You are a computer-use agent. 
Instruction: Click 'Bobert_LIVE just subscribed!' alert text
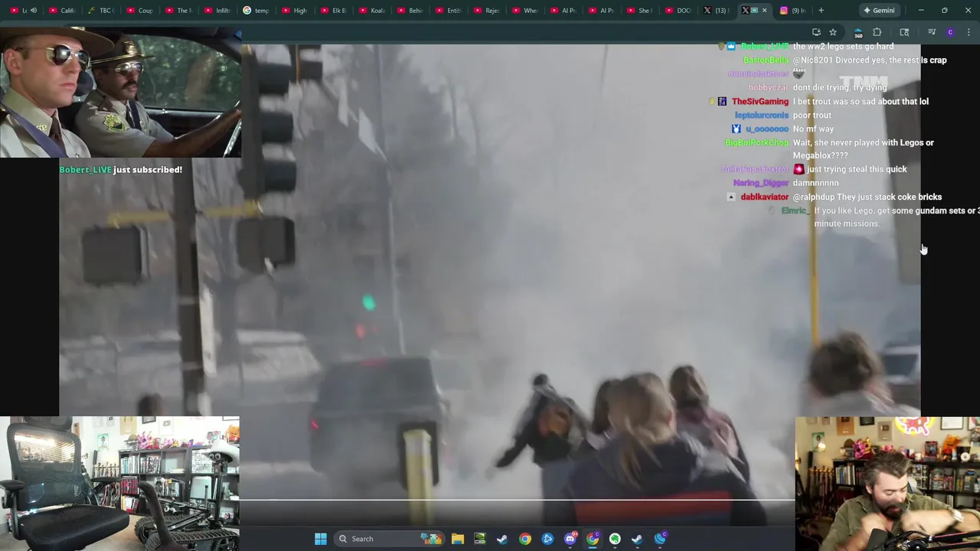click(x=121, y=170)
